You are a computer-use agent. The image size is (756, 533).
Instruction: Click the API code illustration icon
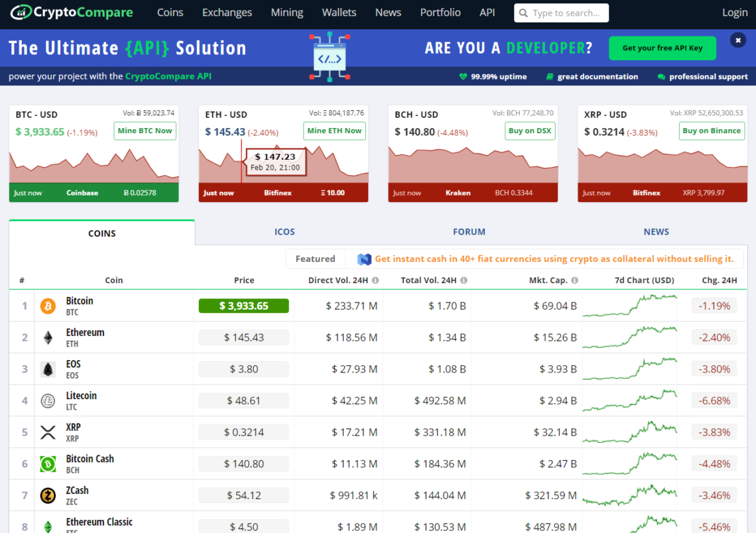tap(330, 58)
